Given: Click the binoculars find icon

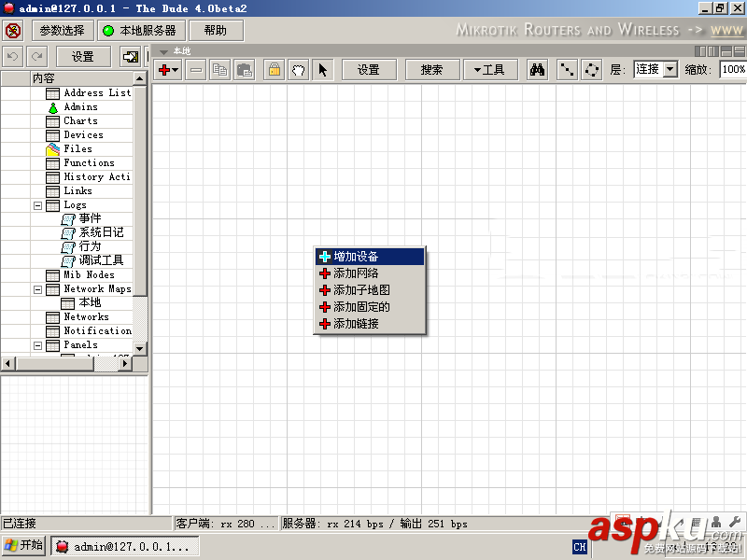Looking at the screenshot, I should click(538, 70).
